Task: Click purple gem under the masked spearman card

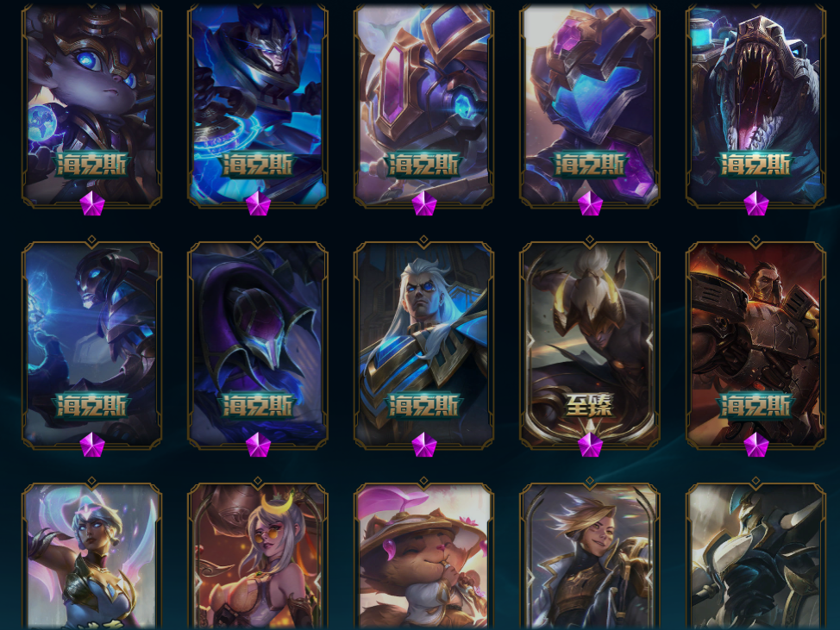Action: click(x=258, y=203)
